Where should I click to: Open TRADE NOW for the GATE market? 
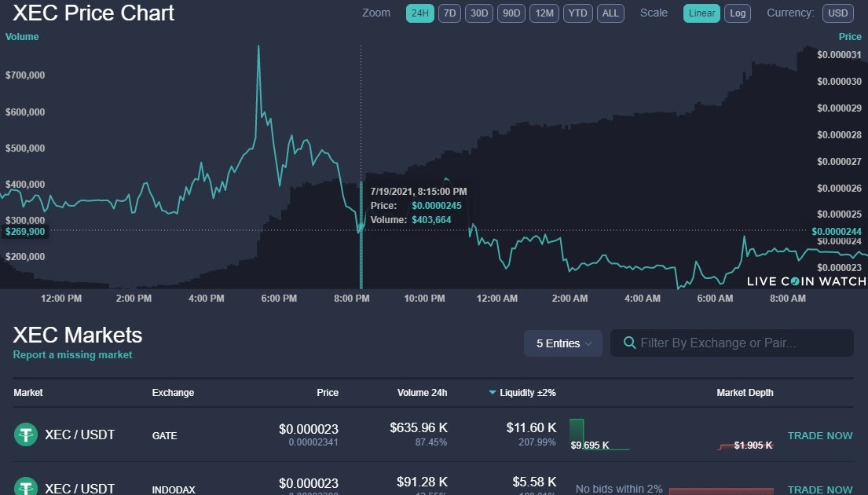click(x=820, y=435)
